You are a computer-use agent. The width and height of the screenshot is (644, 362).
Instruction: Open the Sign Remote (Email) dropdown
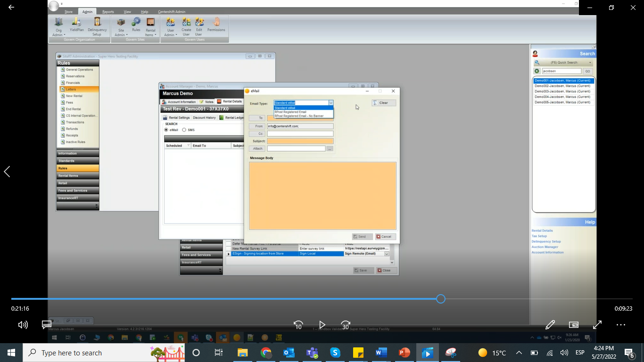point(386,254)
